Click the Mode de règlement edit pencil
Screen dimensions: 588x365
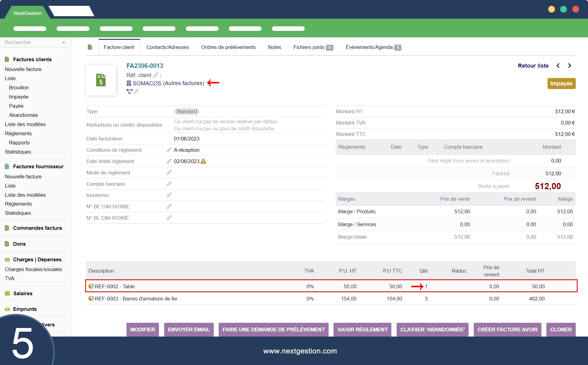coord(169,173)
